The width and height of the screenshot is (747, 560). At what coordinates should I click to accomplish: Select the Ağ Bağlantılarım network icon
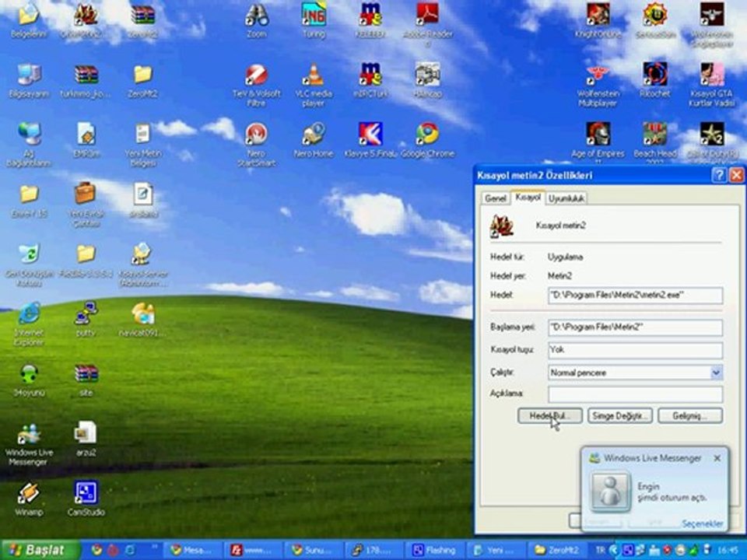click(x=29, y=134)
